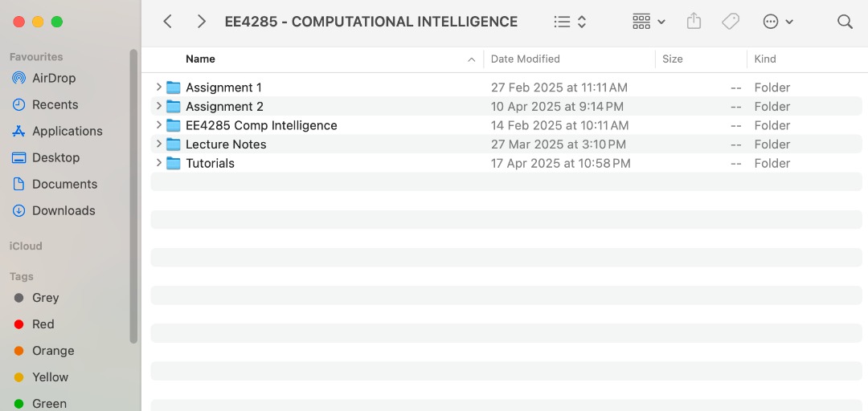Select the Assignment 1 row name

pos(223,87)
